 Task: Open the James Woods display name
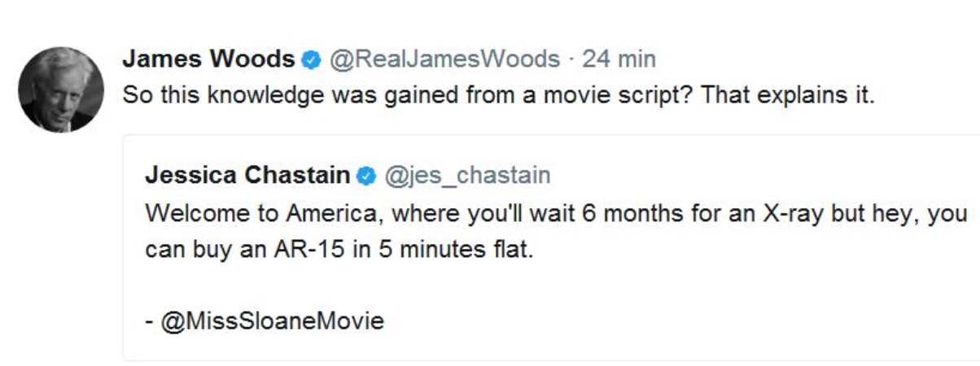(x=208, y=59)
